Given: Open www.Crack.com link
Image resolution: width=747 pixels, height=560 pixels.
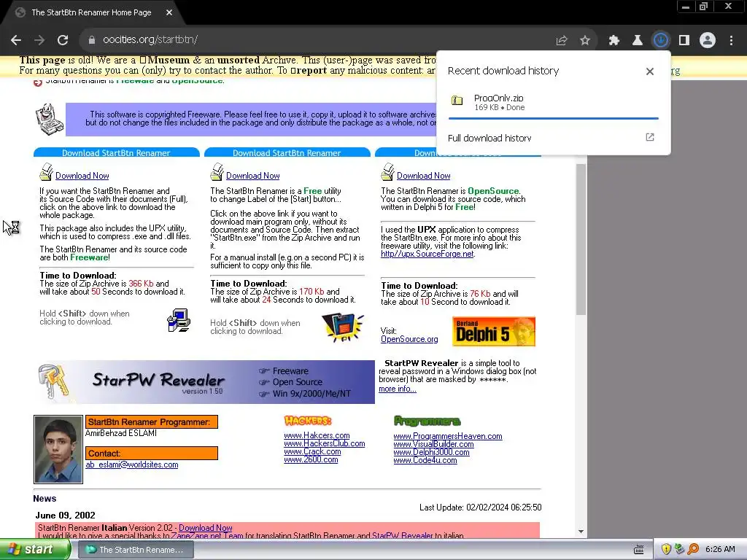Looking at the screenshot, I should 312,451.
